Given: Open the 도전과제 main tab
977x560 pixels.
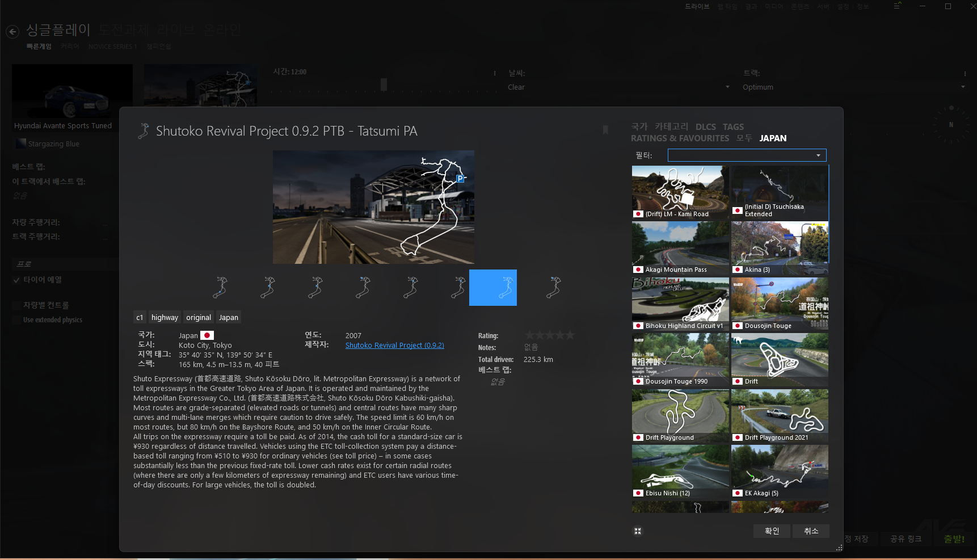Looking at the screenshot, I should click(x=124, y=30).
